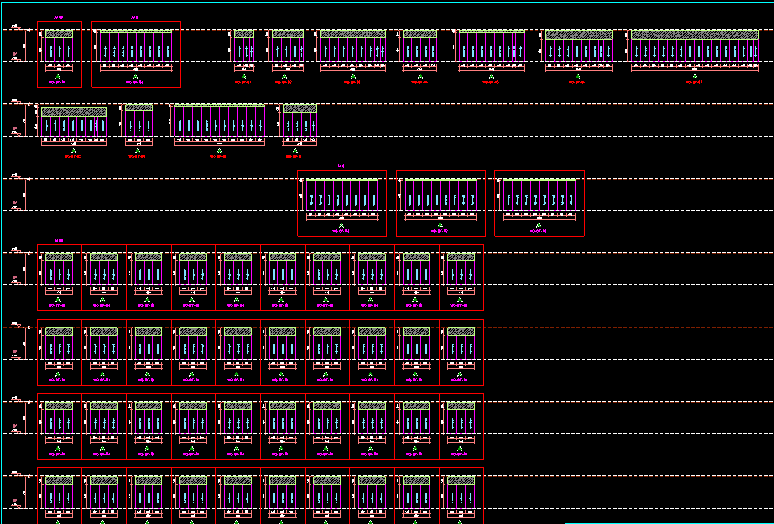Click the green triangle marker under the top-left gray-framed drawing
Image resolution: width=774 pixels, height=524 pixels.
[59, 76]
